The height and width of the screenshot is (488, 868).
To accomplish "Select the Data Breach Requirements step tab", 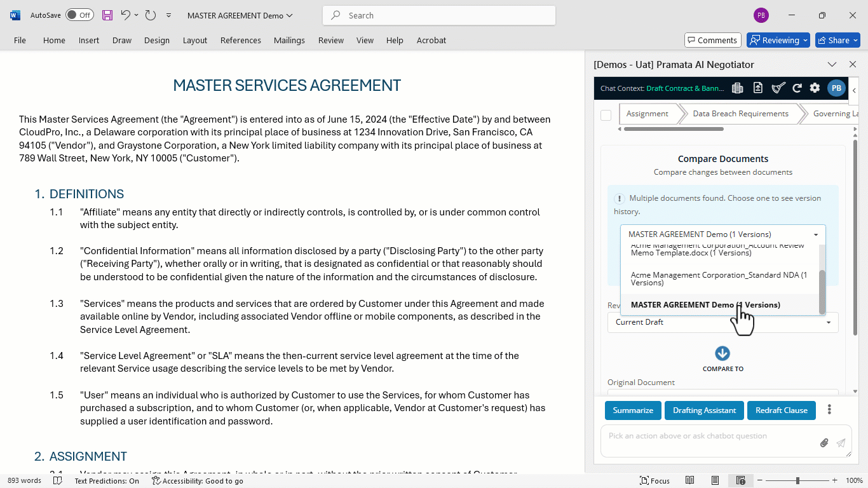I will (740, 114).
